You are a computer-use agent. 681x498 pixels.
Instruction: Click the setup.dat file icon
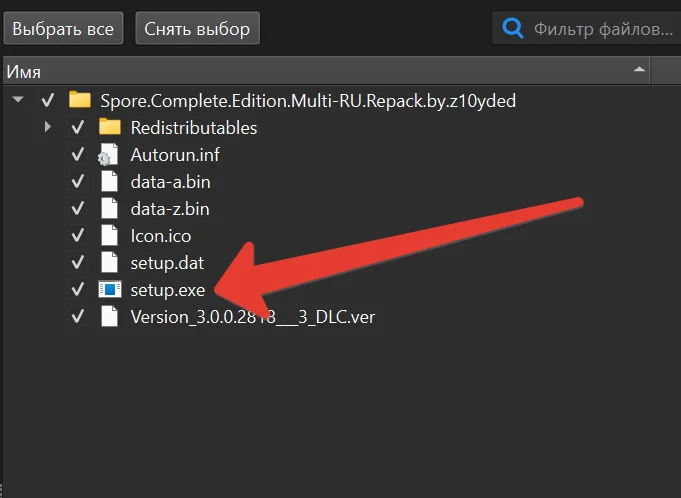coord(109,263)
